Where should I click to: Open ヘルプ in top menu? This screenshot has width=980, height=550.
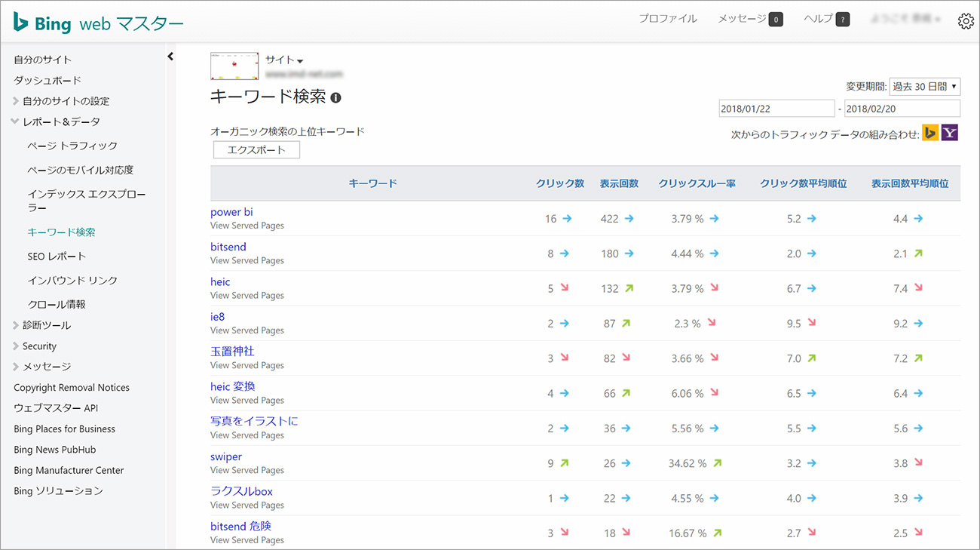point(818,19)
